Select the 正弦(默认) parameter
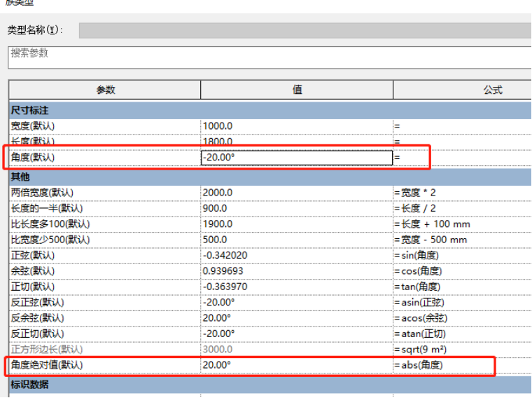Image resolution: width=532 pixels, height=398 pixels. coord(33,255)
